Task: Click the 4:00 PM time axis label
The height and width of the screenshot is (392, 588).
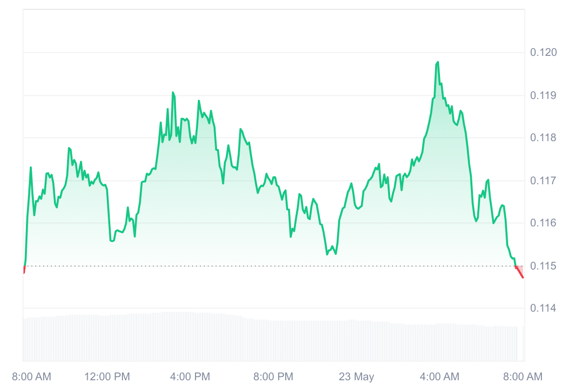Action: (x=189, y=376)
